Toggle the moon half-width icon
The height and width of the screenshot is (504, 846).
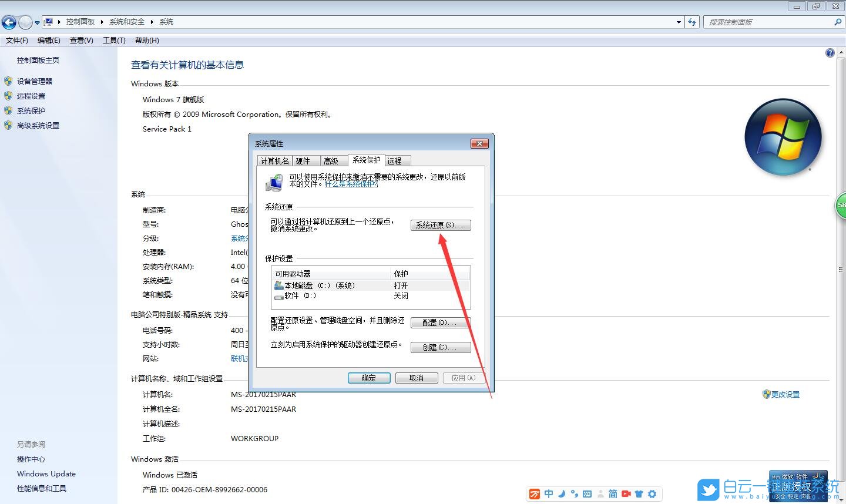[562, 494]
